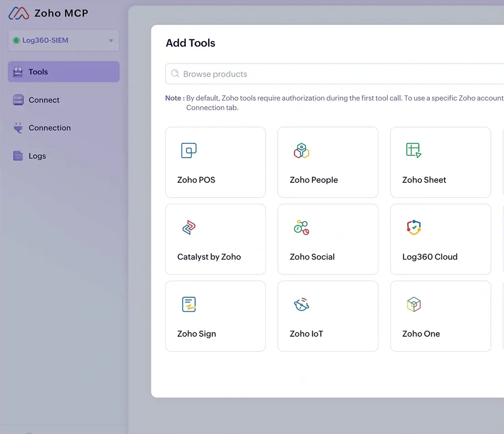
Task: Click the green status dot beside Log360-SIEM
Action: pos(16,40)
